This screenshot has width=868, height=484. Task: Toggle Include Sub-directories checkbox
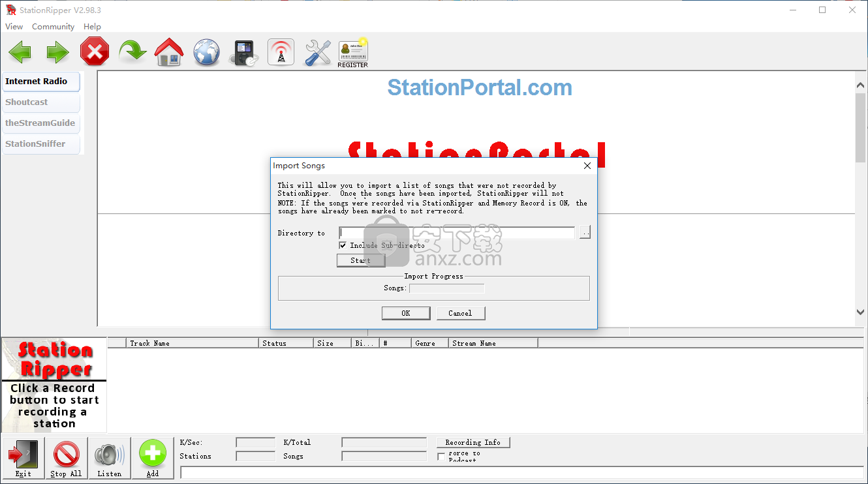click(x=343, y=245)
